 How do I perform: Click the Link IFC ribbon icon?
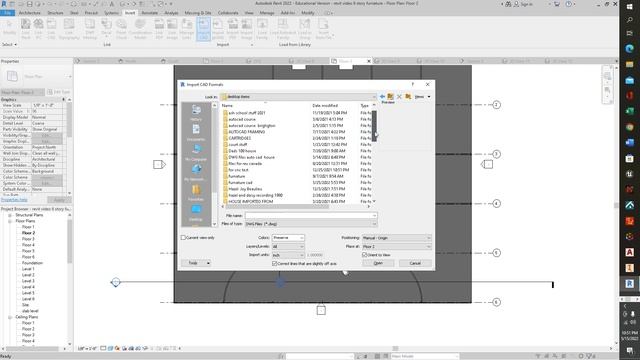point(38,29)
